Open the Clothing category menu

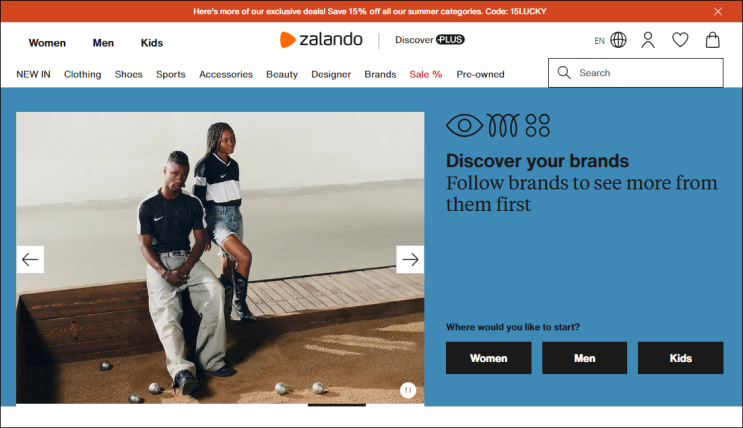click(x=82, y=74)
